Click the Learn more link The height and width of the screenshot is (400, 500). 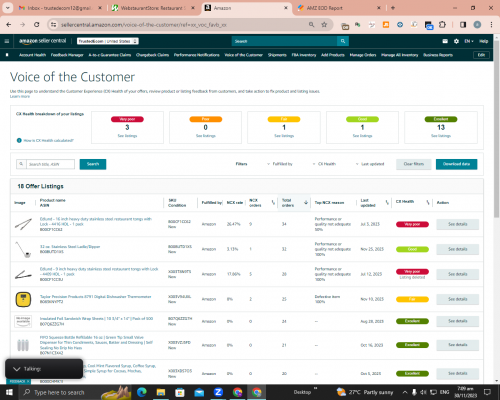click(x=20, y=96)
